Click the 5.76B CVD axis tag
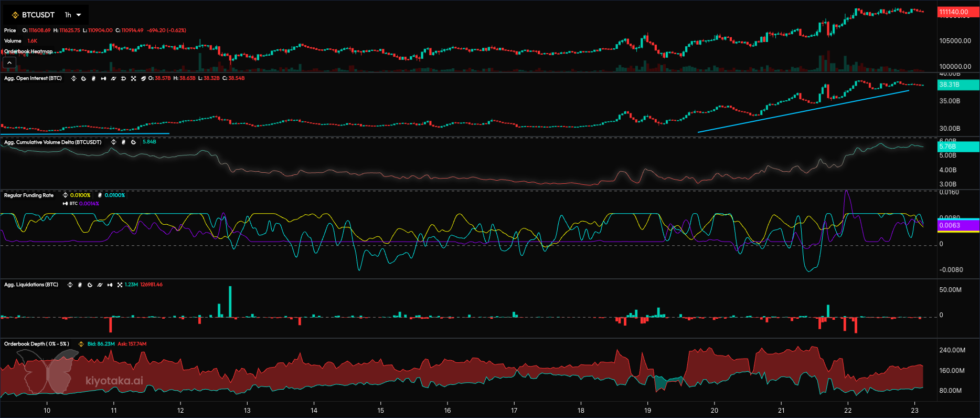980x418 pixels. [958, 147]
